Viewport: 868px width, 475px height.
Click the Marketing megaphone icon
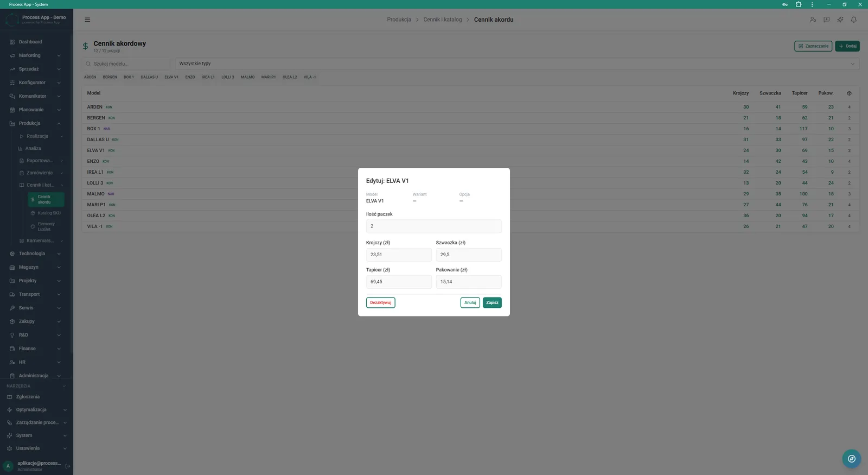pyautogui.click(x=12, y=55)
